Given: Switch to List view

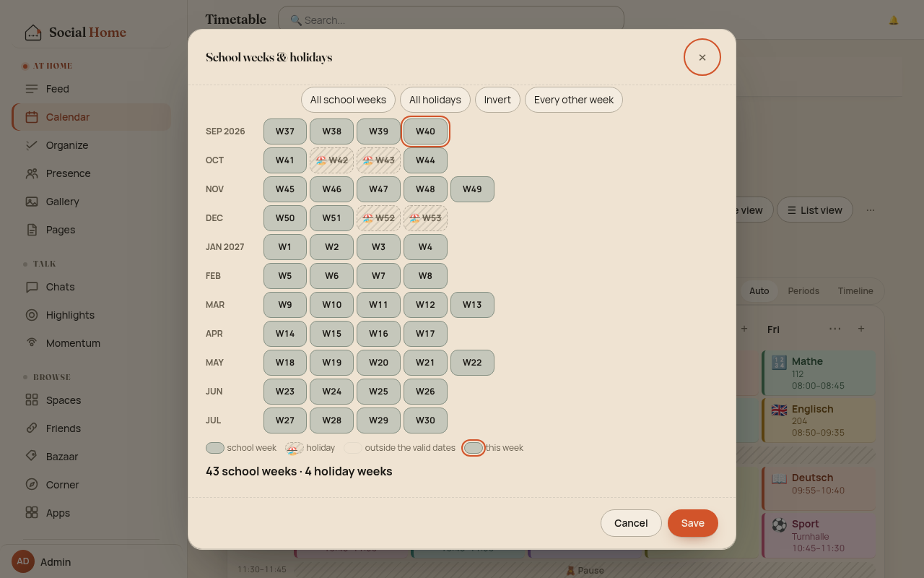Looking at the screenshot, I should [814, 210].
